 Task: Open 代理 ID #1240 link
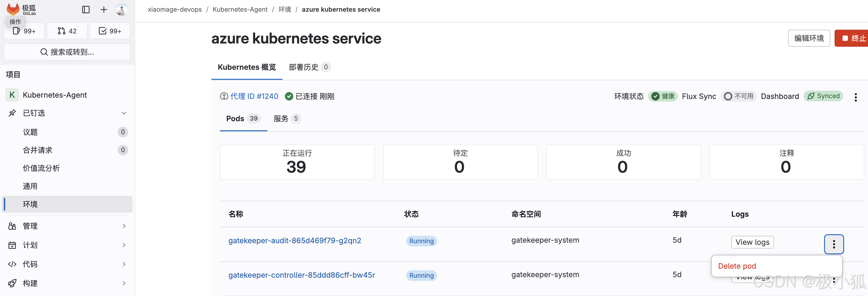(x=254, y=97)
